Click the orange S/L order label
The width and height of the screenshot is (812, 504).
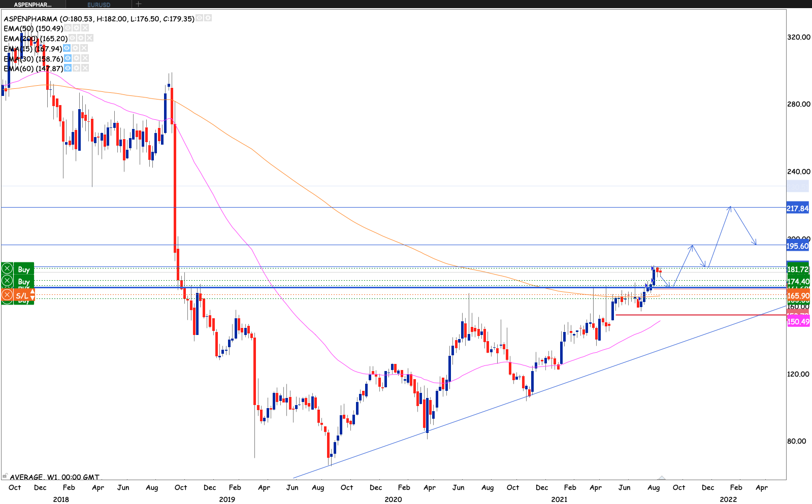(x=22, y=296)
